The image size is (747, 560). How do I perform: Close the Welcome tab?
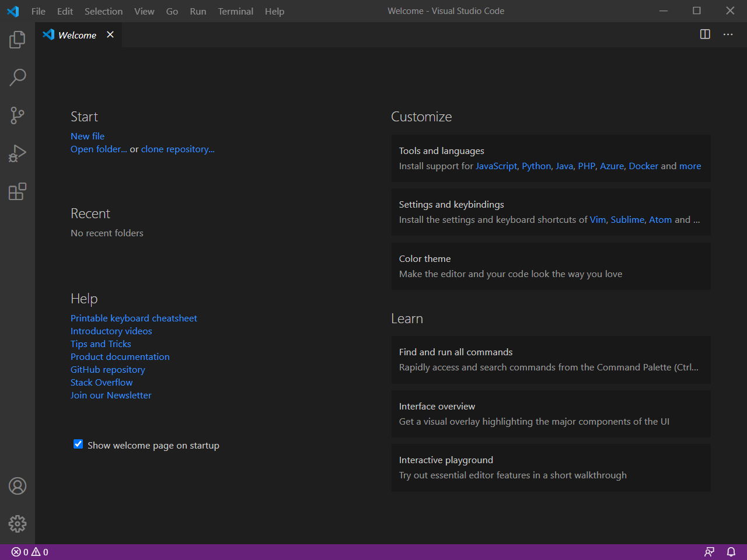coord(110,35)
